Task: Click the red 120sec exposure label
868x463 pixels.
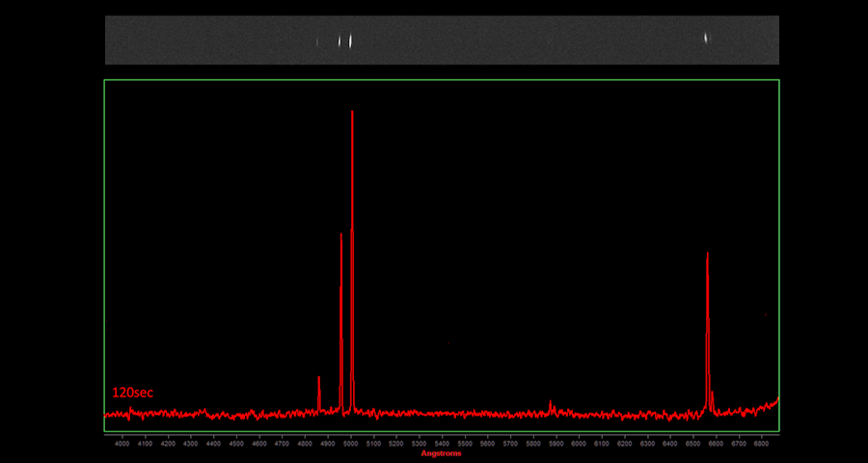Action: [x=133, y=393]
